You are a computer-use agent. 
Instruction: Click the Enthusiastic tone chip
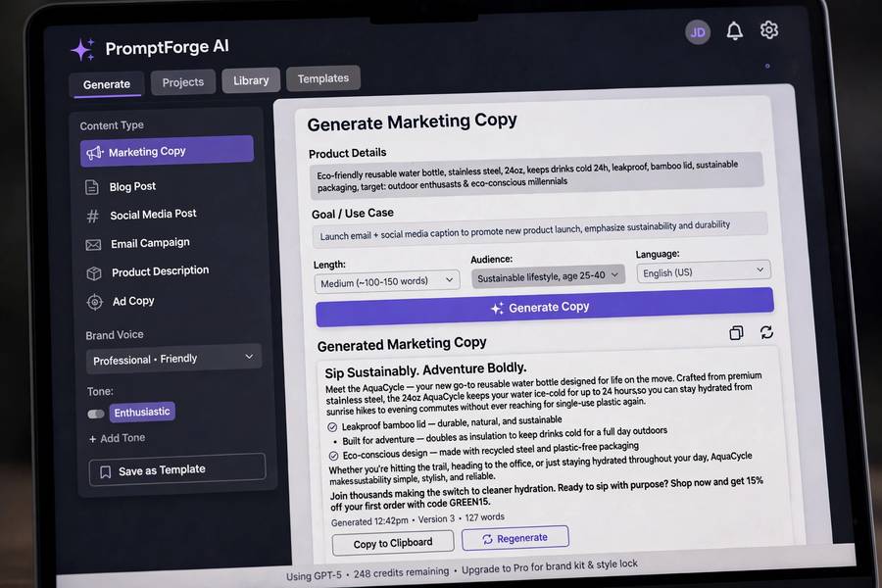142,412
